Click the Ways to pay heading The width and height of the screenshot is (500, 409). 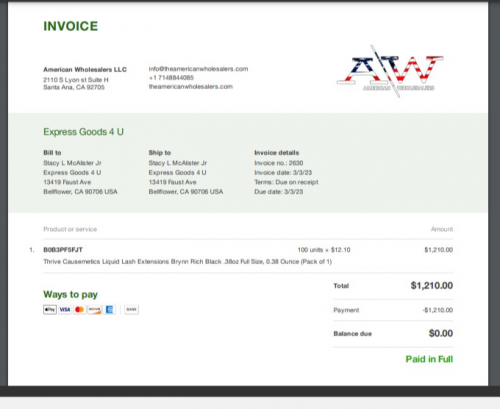click(70, 294)
